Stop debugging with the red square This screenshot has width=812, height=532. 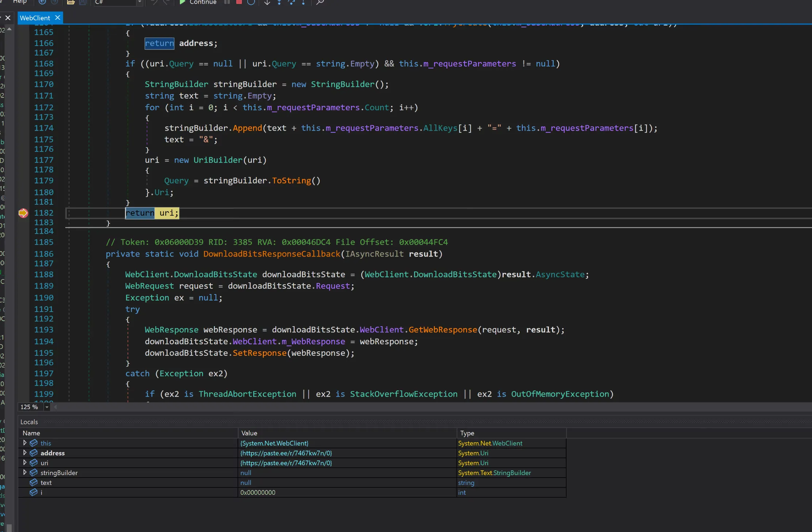[239, 2]
